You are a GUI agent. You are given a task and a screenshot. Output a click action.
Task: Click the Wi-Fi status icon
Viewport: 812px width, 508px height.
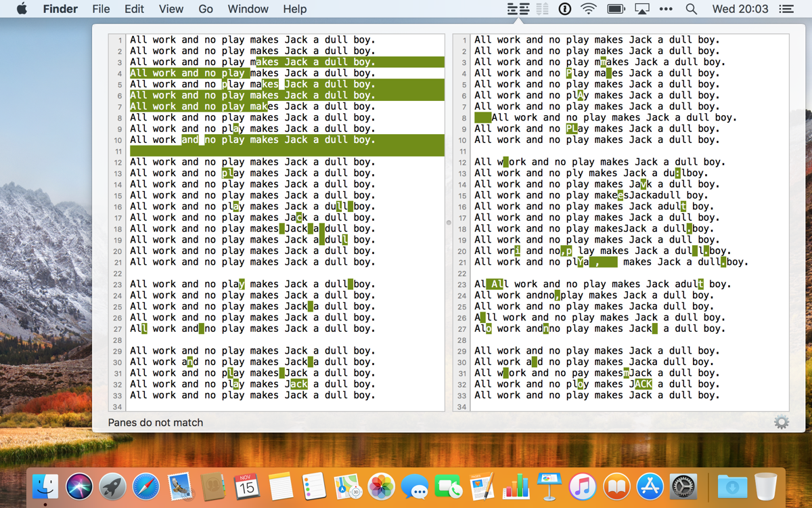589,9
